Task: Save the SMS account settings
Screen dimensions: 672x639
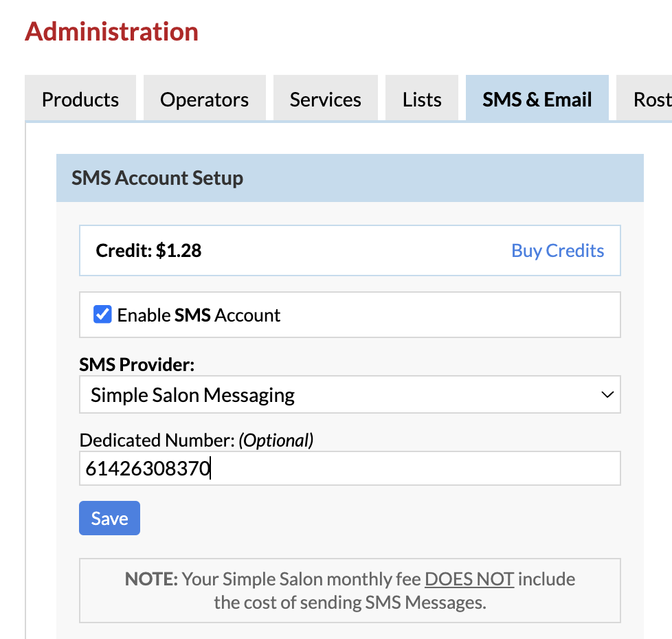Action: pyautogui.click(x=109, y=517)
